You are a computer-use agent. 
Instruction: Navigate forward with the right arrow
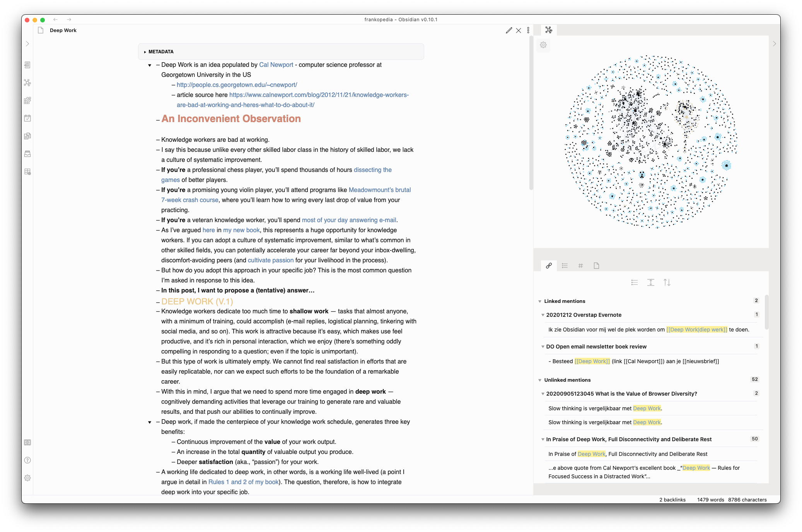(69, 19)
